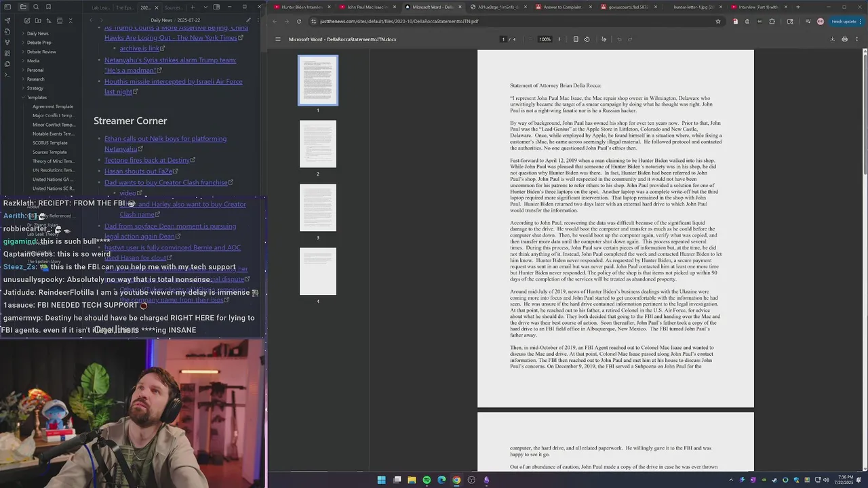Viewport: 868px width, 488px height.
Task: Open browser extensions puzzle icon
Action: (772, 21)
